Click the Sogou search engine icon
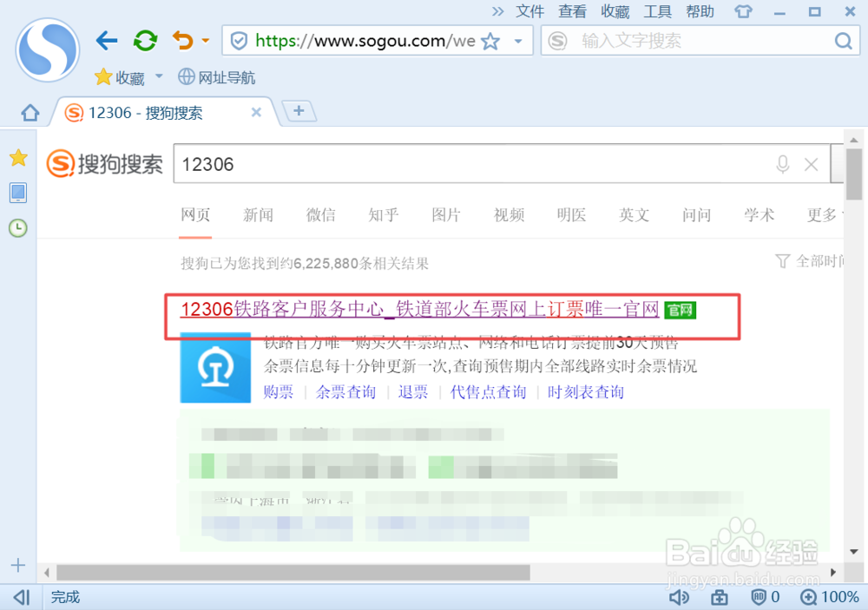The image size is (868, 610). (557, 41)
